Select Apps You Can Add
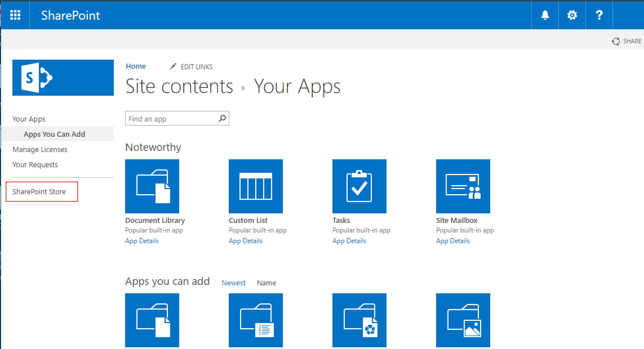The width and height of the screenshot is (644, 349). point(54,134)
